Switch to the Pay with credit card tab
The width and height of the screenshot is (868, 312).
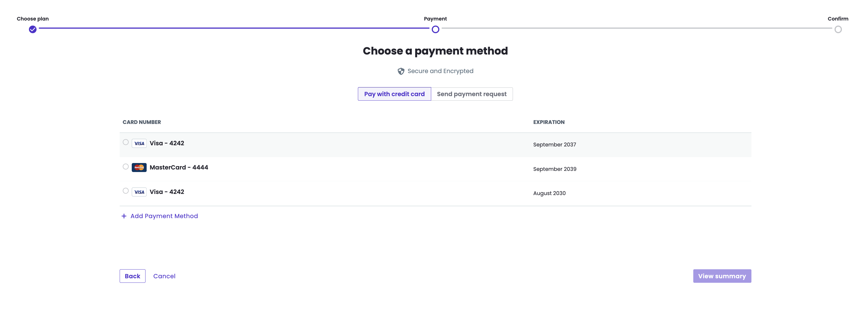(x=394, y=94)
